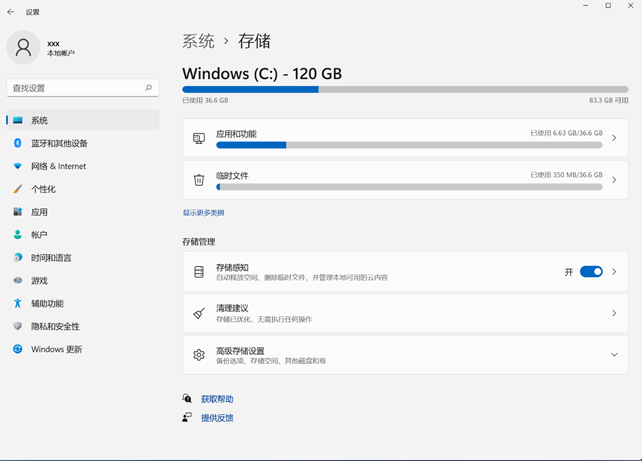The height and width of the screenshot is (461, 642).
Task: Expand the 高级存储设置 section chevron
Action: point(614,355)
